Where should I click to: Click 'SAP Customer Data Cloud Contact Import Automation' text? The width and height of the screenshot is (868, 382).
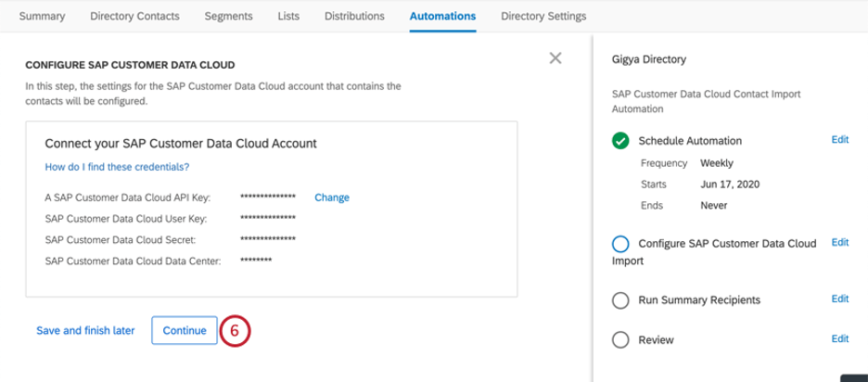click(x=707, y=102)
